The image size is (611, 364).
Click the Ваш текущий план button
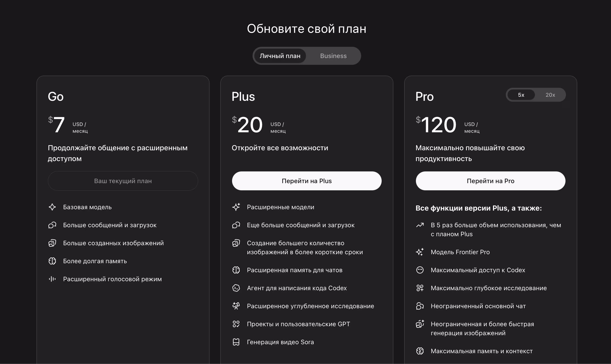tap(123, 181)
